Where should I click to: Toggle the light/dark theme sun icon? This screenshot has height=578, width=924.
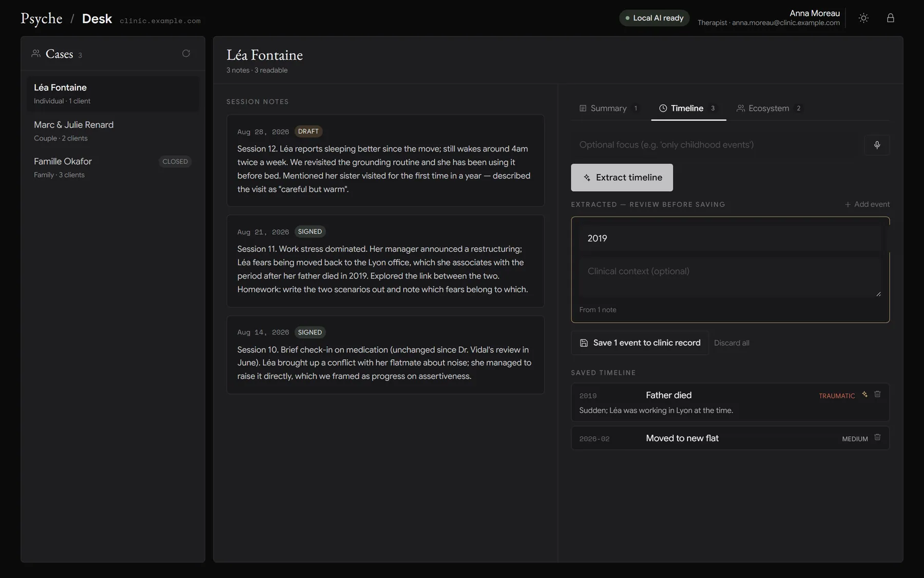pos(863,18)
